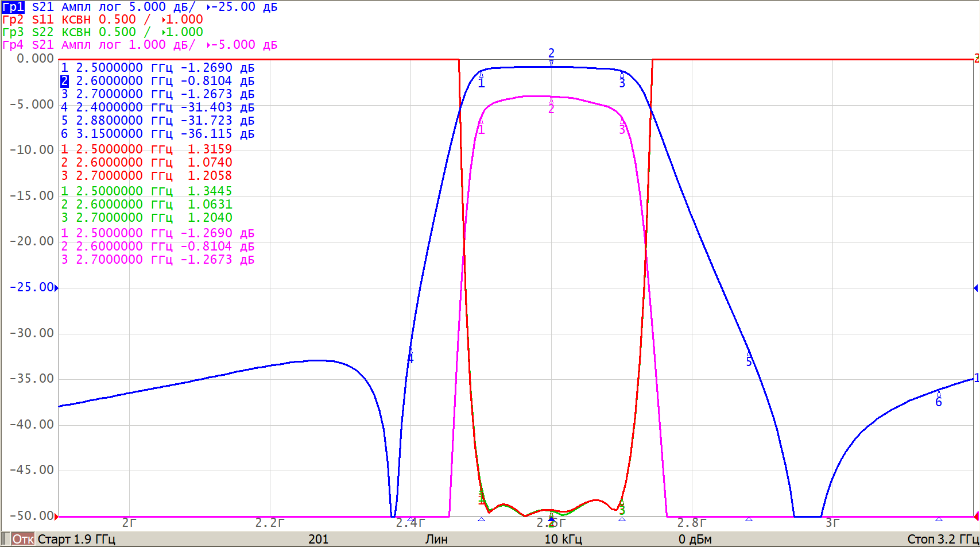Image resolution: width=980 pixels, height=547 pixels.
Task: Switch to the Гр4 S21 trace
Action: click(x=13, y=45)
